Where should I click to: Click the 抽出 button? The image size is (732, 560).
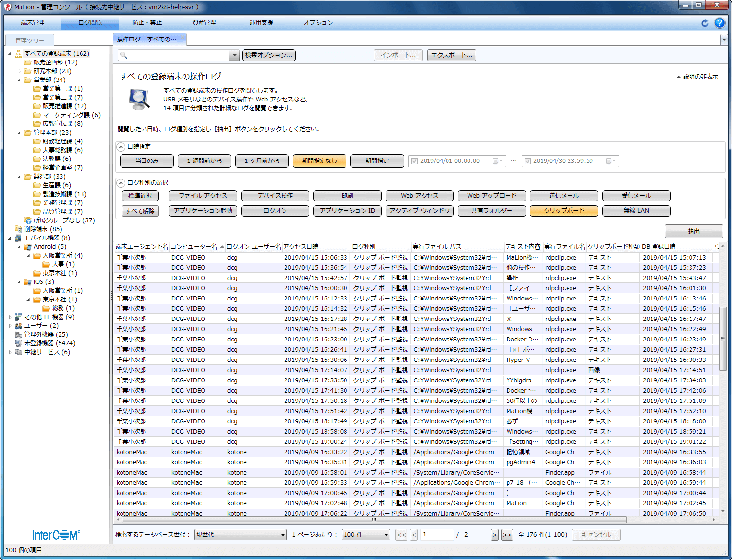point(693,231)
